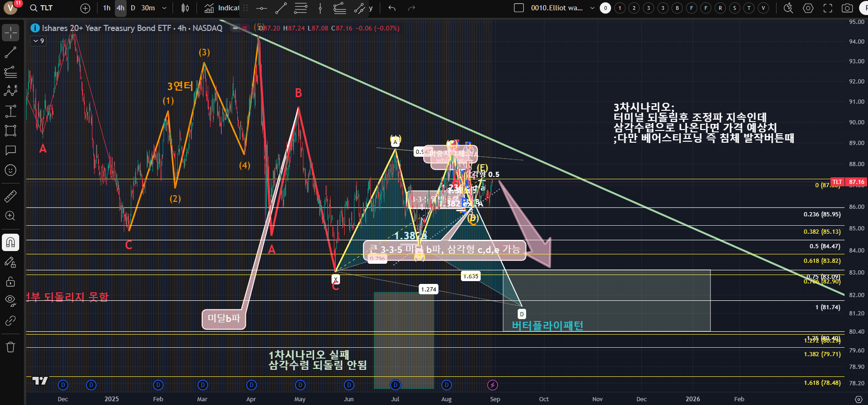This screenshot has width=868, height=405.
Task: Toggle lock all drawing tools
Action: tap(10, 282)
